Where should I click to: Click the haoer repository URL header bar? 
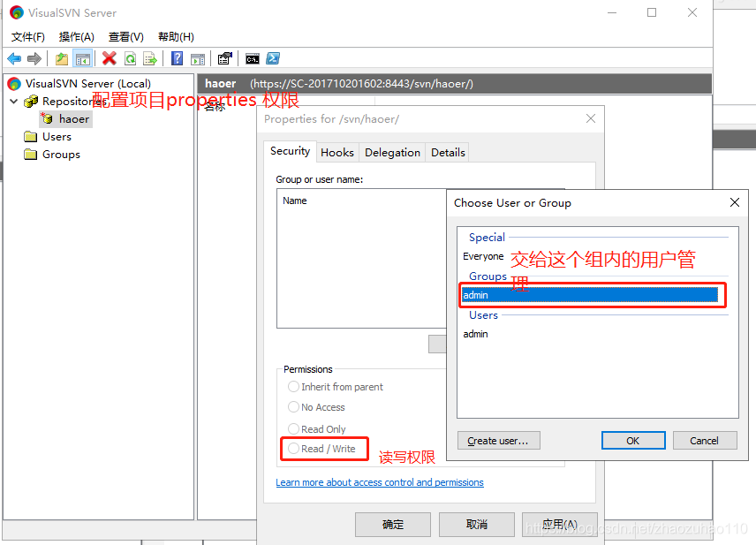point(454,83)
